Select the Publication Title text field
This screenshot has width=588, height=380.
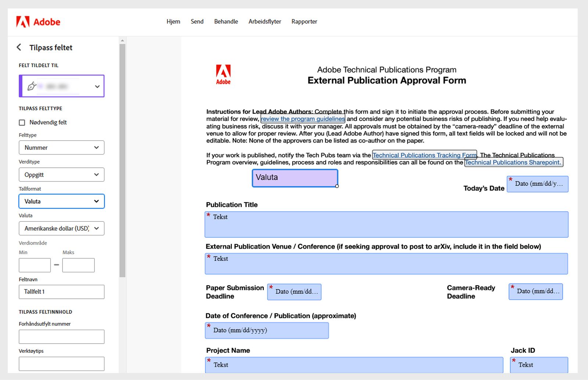pos(387,224)
